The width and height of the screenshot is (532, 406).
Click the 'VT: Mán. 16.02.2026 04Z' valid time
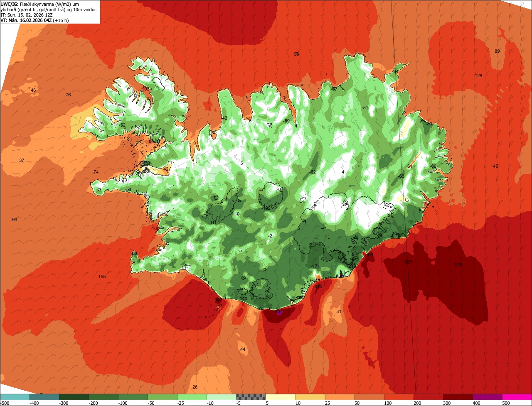26,20
